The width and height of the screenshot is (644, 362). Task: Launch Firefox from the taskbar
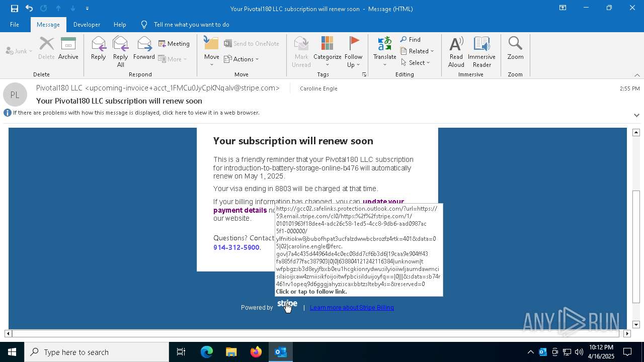(256, 352)
